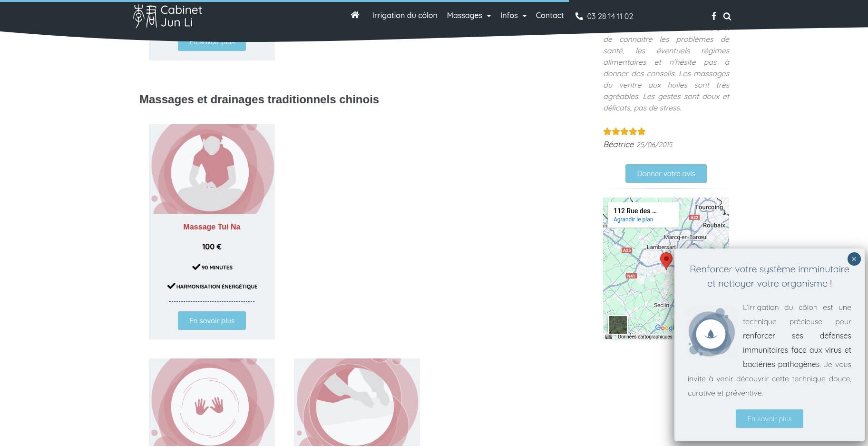The width and height of the screenshot is (868, 447).
Task: Open the Agrandir le plan link
Action: pyautogui.click(x=633, y=219)
